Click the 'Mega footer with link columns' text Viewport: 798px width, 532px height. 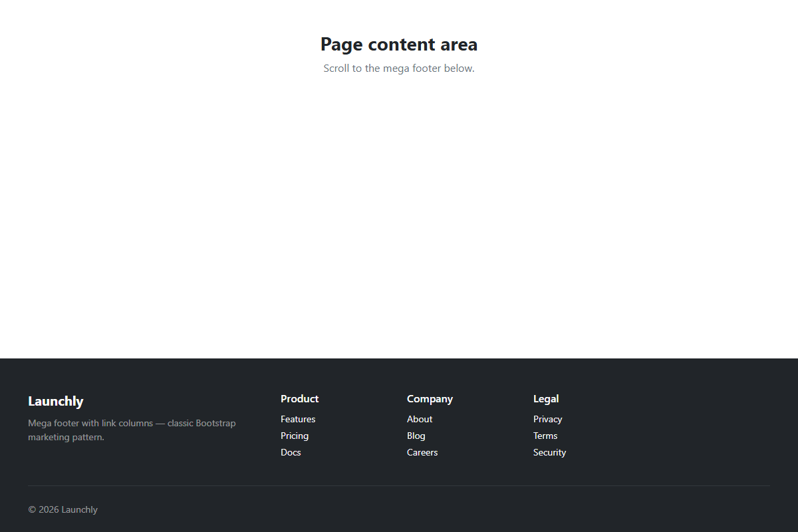tap(90, 423)
